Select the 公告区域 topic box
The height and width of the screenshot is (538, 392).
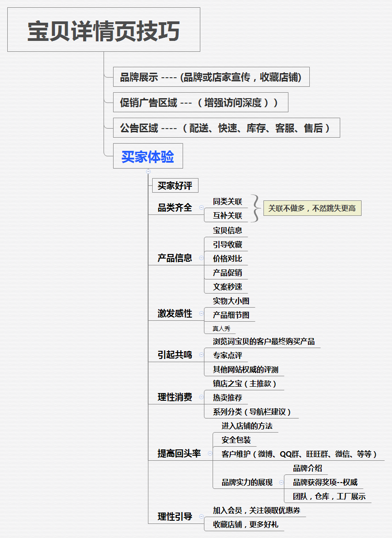click(x=226, y=128)
